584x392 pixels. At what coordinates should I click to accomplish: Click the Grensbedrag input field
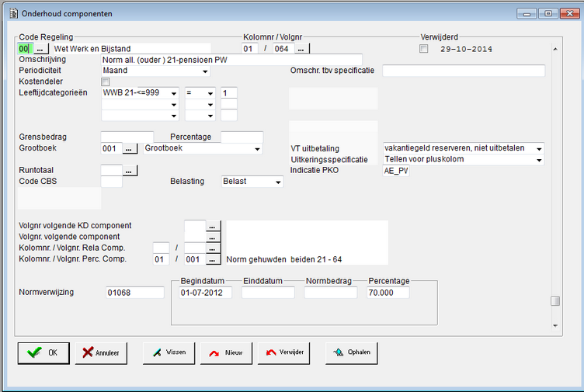click(x=127, y=137)
